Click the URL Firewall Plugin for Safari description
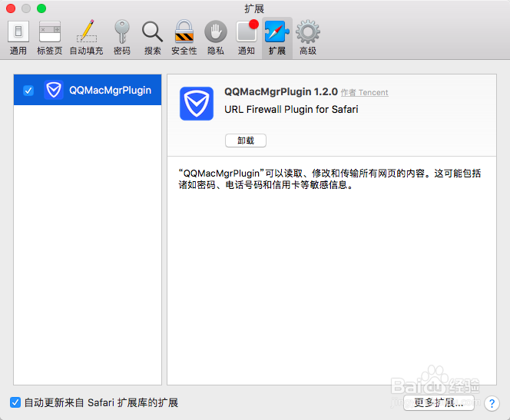 coord(291,109)
